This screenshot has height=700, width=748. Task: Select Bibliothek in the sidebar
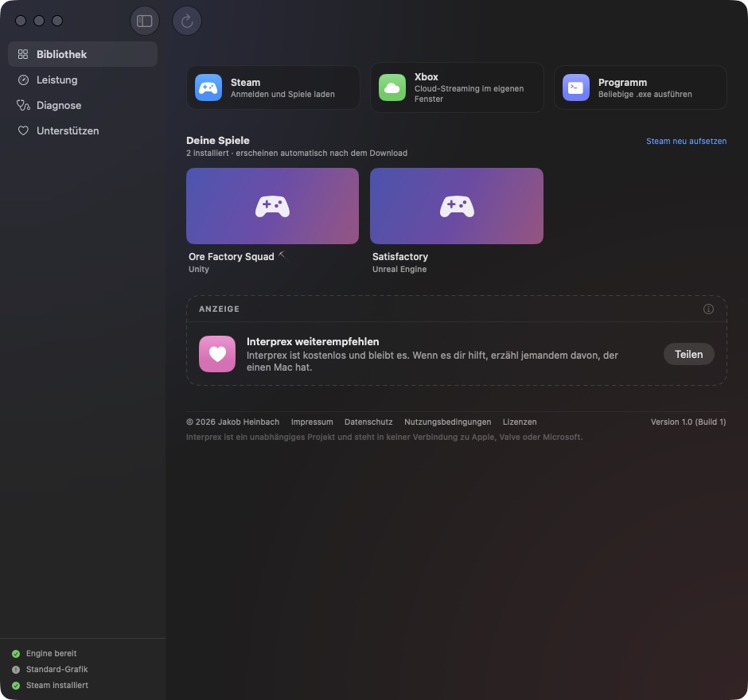pos(83,54)
